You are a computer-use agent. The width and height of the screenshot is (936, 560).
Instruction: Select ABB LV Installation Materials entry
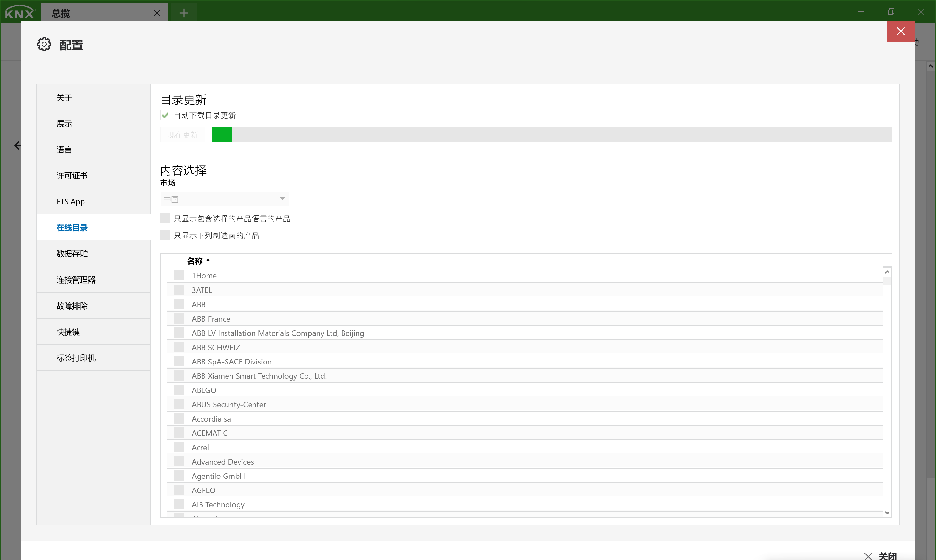coord(278,333)
